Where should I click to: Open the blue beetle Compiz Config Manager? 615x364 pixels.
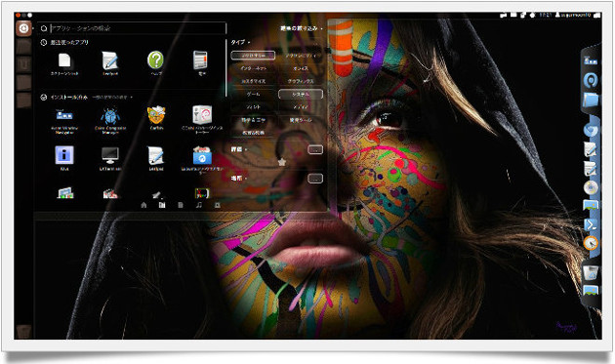pyautogui.click(x=110, y=116)
